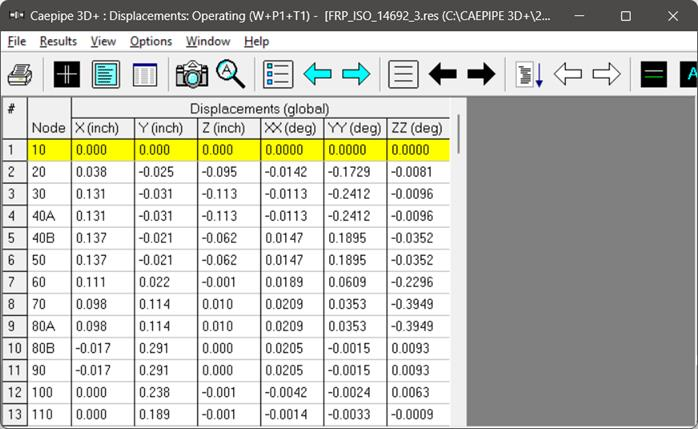Click the white outlined right arrow icon
Viewport: 698px width, 429px height.
(606, 74)
